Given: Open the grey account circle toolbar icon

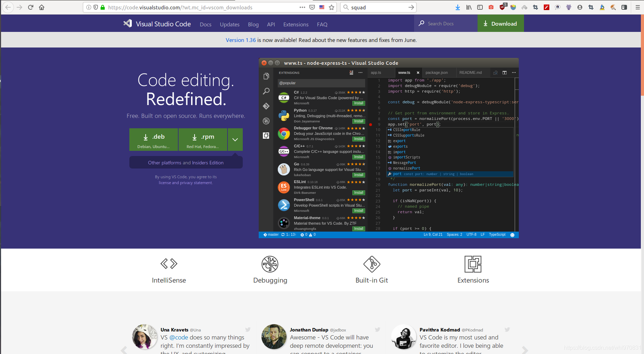Looking at the screenshot, I should (580, 7).
